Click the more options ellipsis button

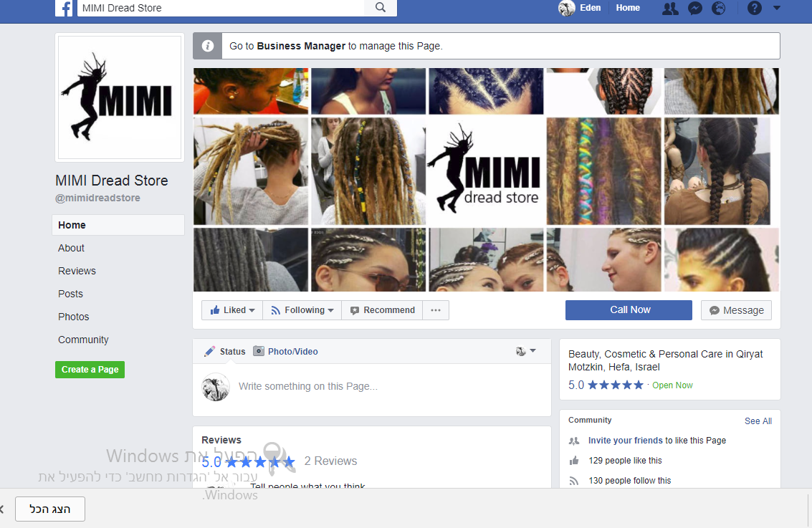coord(436,310)
